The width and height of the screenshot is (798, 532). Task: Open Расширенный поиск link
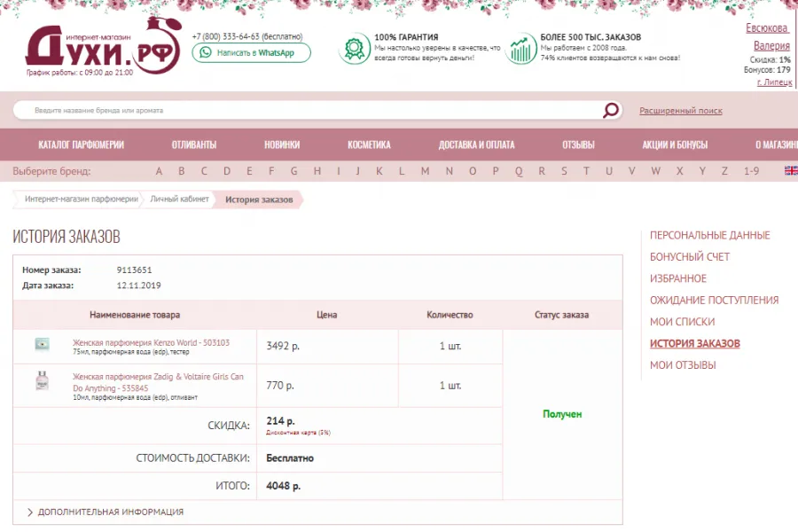click(680, 111)
